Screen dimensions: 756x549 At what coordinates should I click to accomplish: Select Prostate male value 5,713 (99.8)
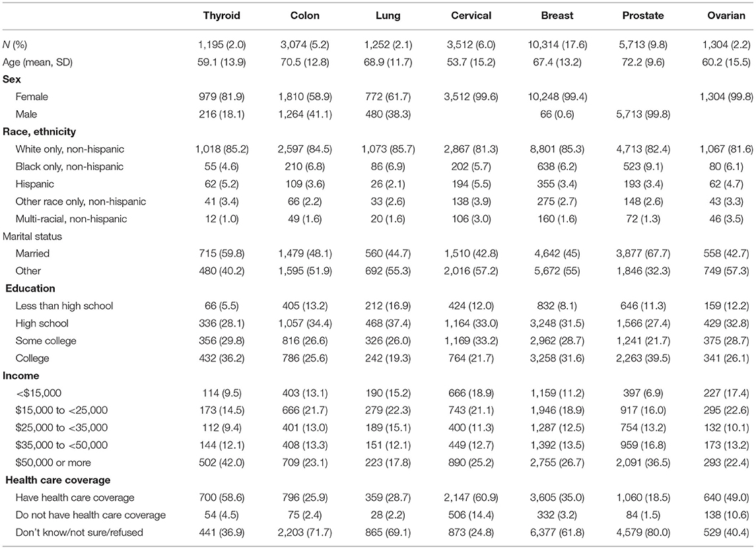[643, 114]
